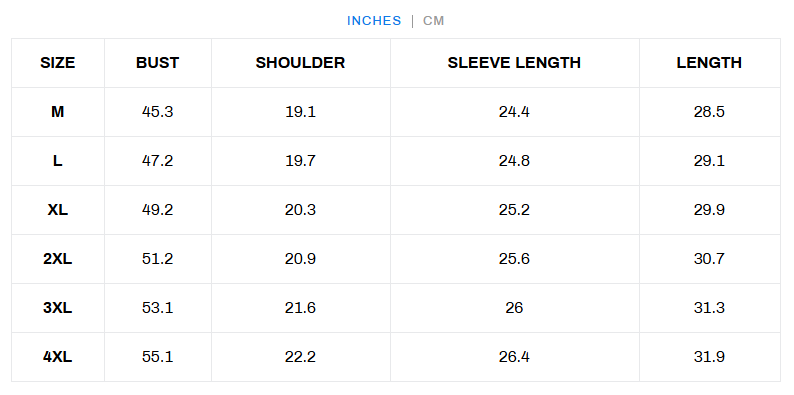Image resolution: width=794 pixels, height=395 pixels.
Task: Click the LENGTH column header
Action: (709, 63)
